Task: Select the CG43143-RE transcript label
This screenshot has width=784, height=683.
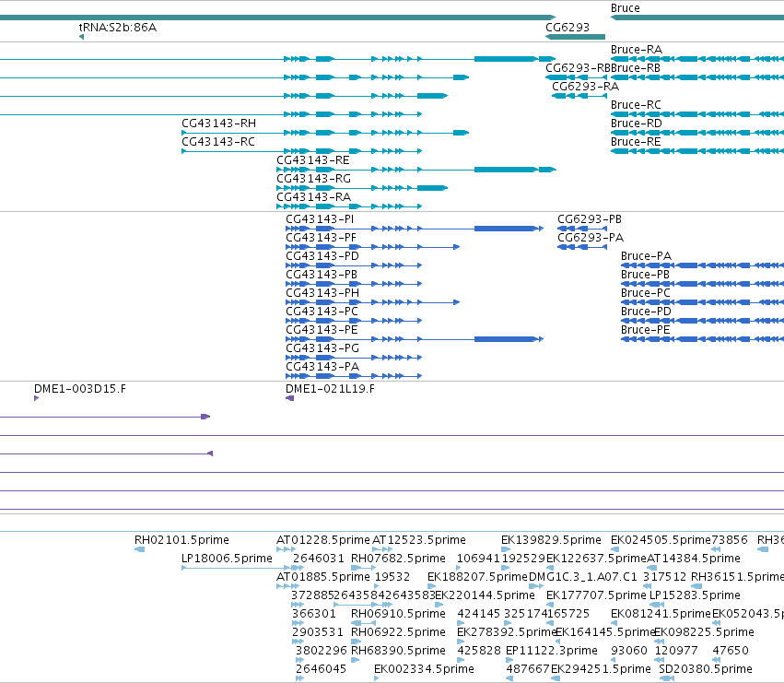Action: point(313,160)
